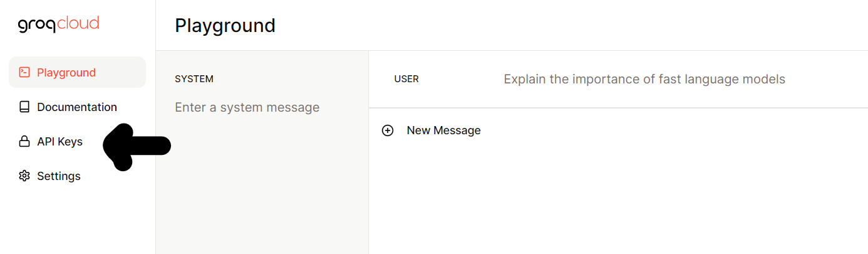868x254 pixels.
Task: Toggle the USER role label
Action: [406, 79]
